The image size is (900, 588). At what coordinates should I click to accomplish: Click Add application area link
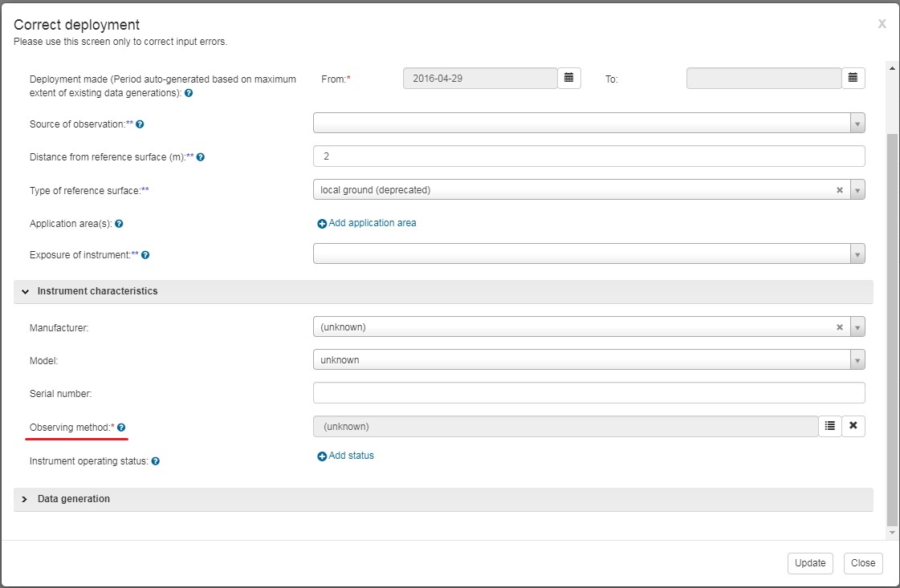[x=367, y=223]
